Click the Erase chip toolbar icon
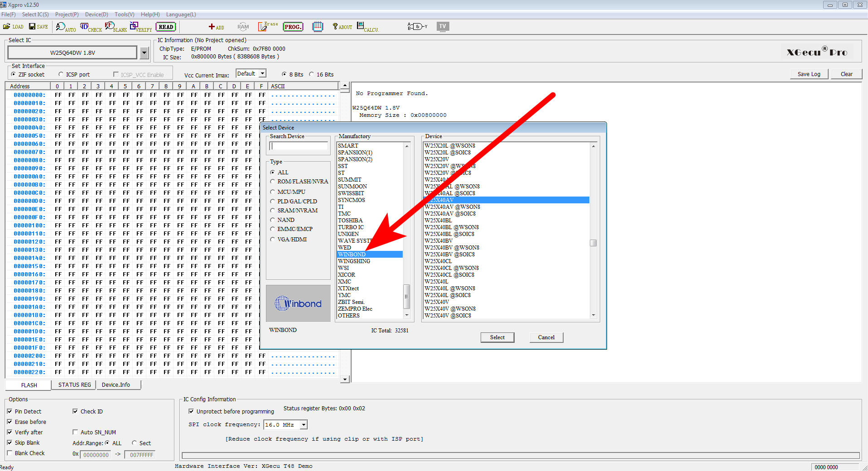 (x=267, y=27)
